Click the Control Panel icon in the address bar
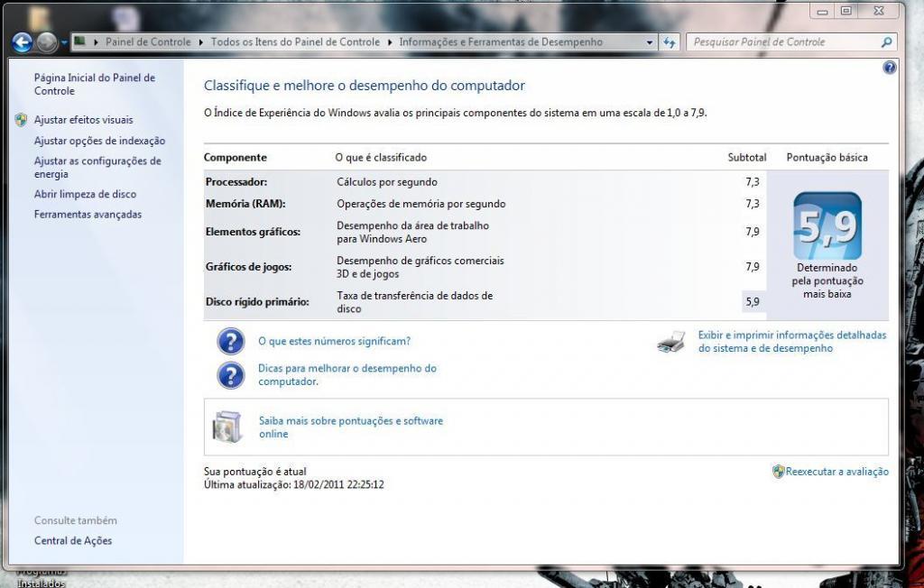This screenshot has height=588, width=924. (80, 41)
